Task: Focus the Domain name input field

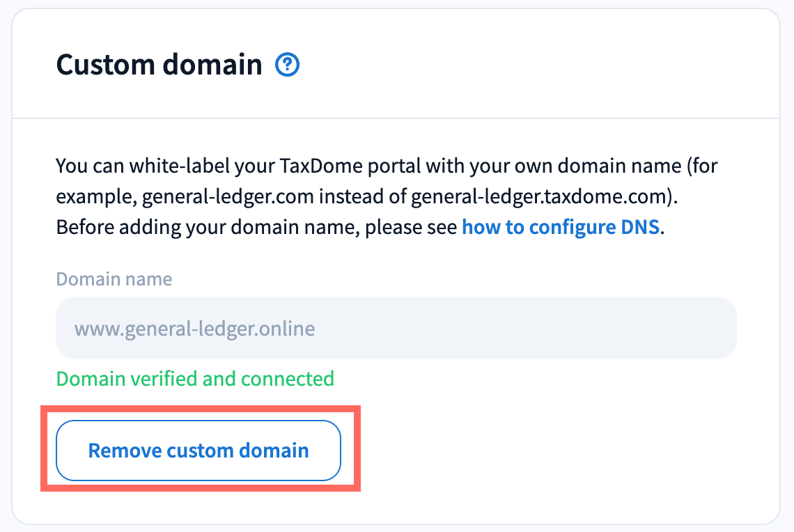Action: click(396, 328)
